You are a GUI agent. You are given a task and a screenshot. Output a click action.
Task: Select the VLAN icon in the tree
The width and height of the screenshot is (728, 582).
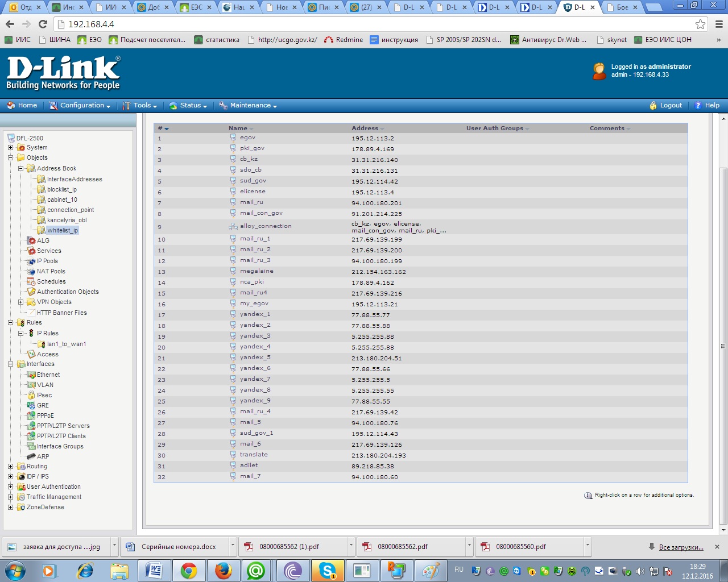tap(32, 385)
